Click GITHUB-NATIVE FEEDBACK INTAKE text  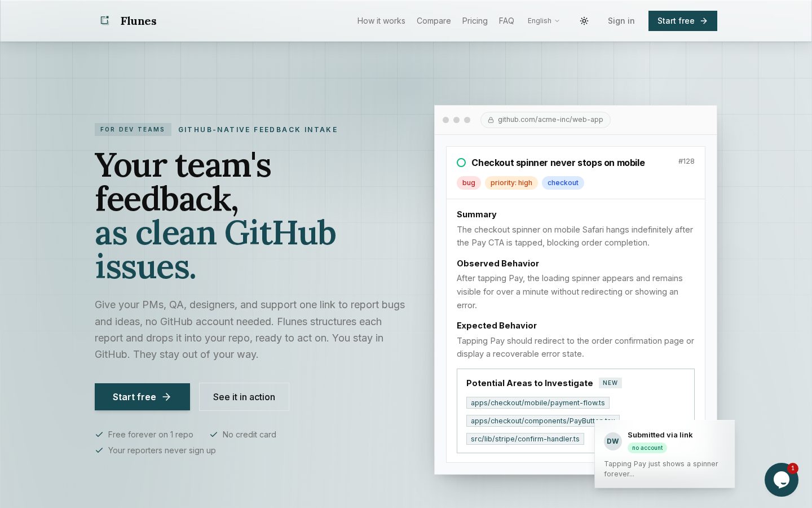pos(258,130)
